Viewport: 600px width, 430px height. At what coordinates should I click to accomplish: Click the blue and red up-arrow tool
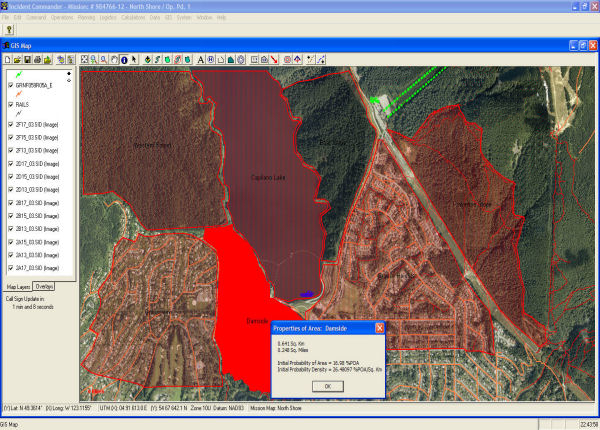297,60
